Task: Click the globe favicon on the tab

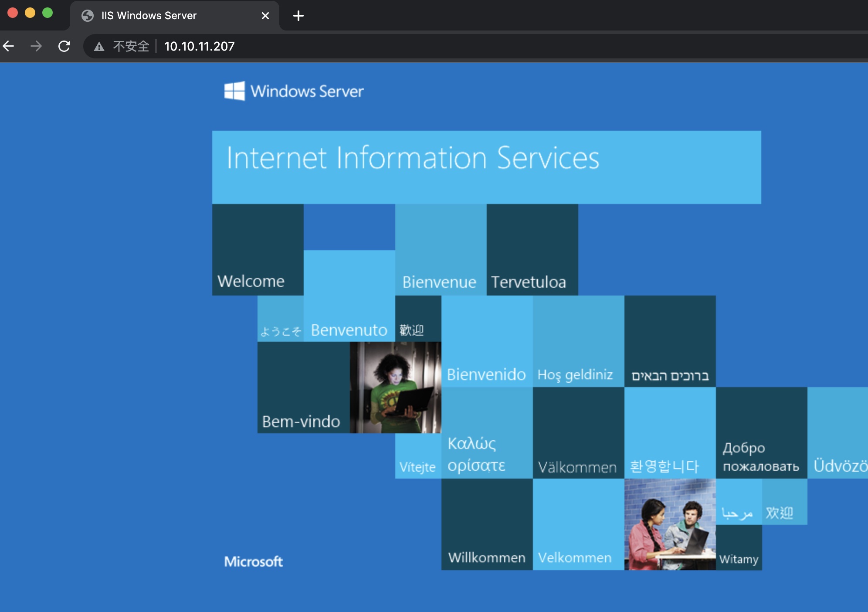Action: [x=88, y=16]
